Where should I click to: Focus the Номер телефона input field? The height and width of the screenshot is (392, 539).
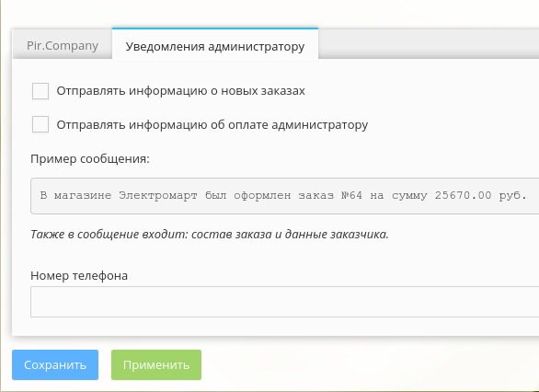(284, 302)
